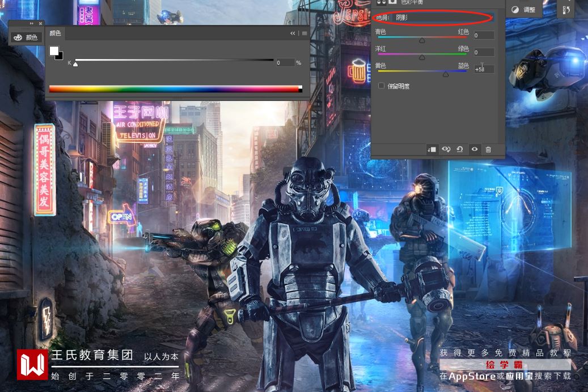The width and height of the screenshot is (588, 392).
Task: Delete adjustment layer trash icon
Action: click(x=488, y=149)
